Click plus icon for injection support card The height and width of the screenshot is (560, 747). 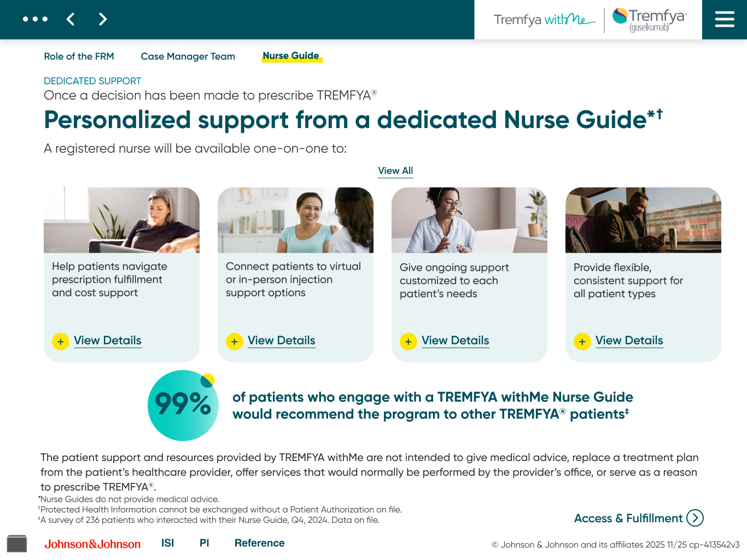point(235,342)
